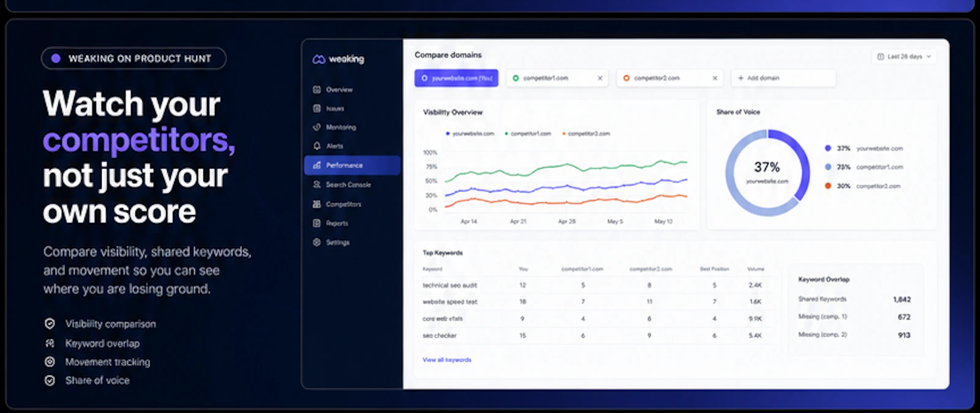This screenshot has height=413, width=980.
Task: Click competitor1.com Share of Voice legend entry
Action: 864,167
